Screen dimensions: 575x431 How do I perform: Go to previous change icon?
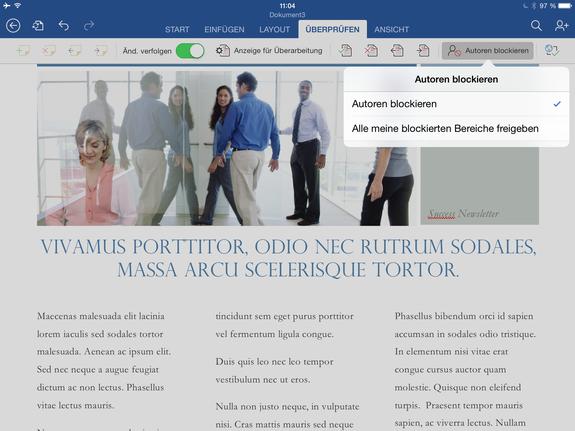point(397,51)
